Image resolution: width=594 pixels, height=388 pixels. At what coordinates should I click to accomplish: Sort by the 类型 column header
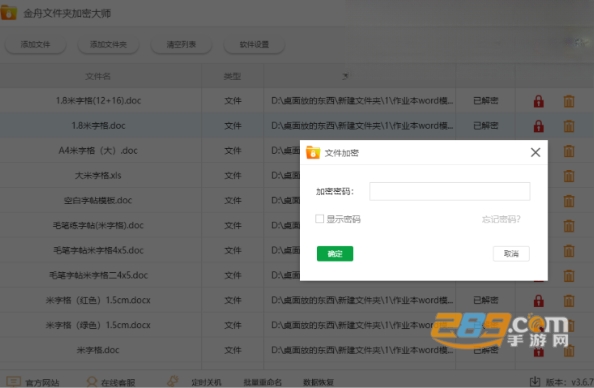pyautogui.click(x=232, y=77)
